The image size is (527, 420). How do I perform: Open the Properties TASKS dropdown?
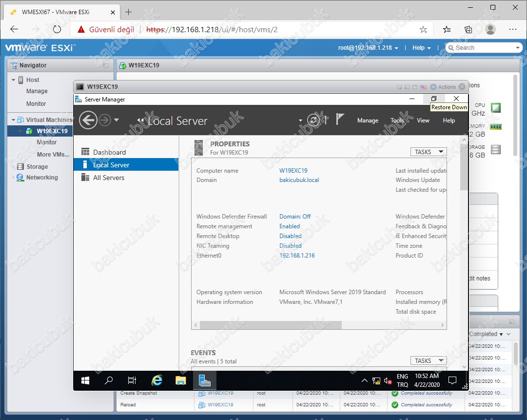429,152
